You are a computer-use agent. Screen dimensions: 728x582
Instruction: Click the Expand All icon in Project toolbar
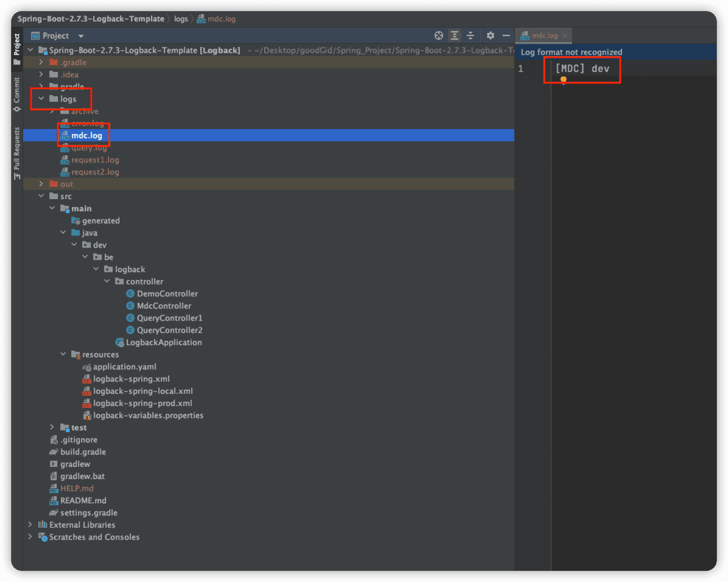click(455, 35)
